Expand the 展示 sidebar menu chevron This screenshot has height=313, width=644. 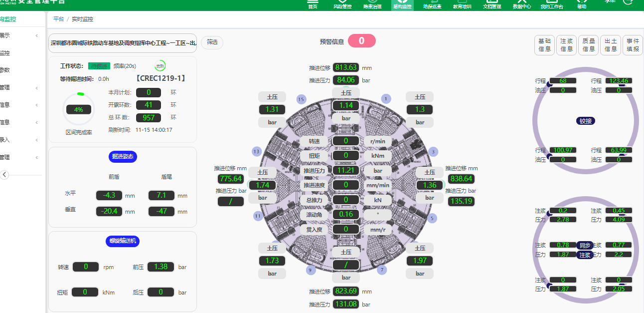pyautogui.click(x=36, y=35)
